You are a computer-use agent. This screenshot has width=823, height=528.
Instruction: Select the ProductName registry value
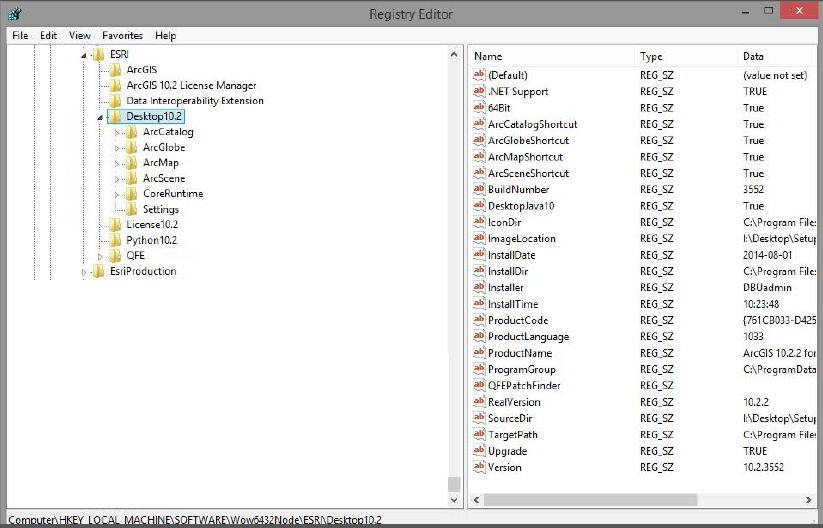pyautogui.click(x=519, y=353)
